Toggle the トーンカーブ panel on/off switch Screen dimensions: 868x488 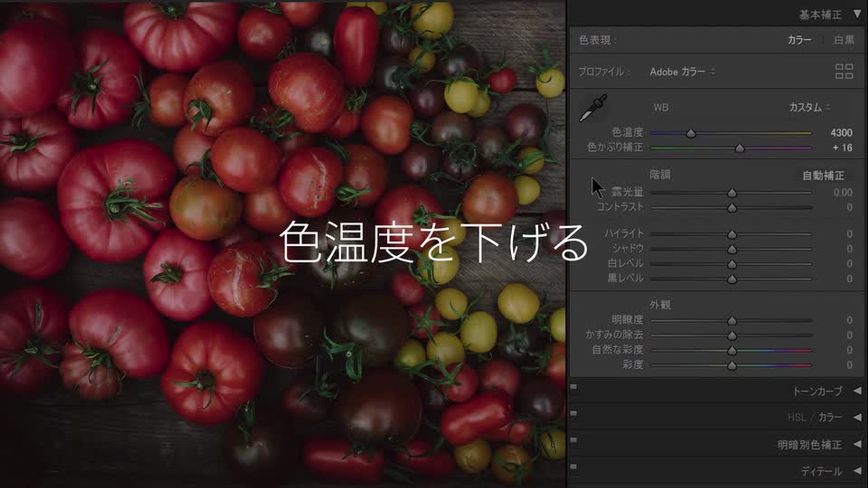click(x=574, y=387)
